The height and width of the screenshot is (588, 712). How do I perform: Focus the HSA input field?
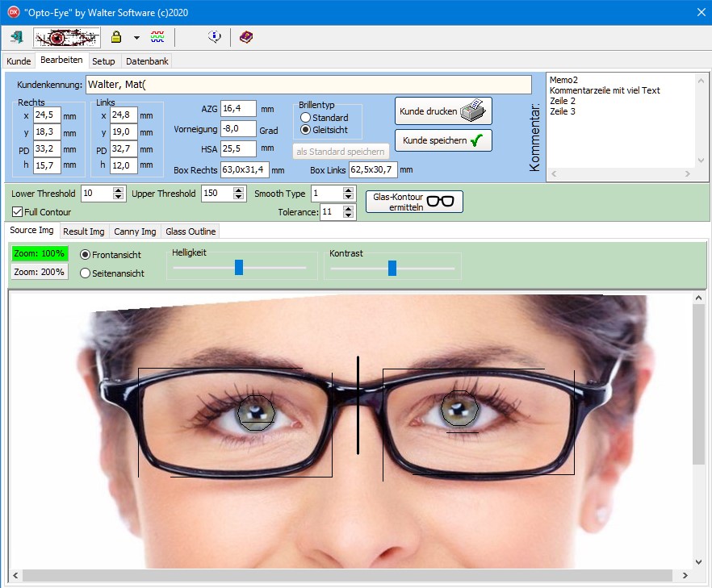point(238,148)
